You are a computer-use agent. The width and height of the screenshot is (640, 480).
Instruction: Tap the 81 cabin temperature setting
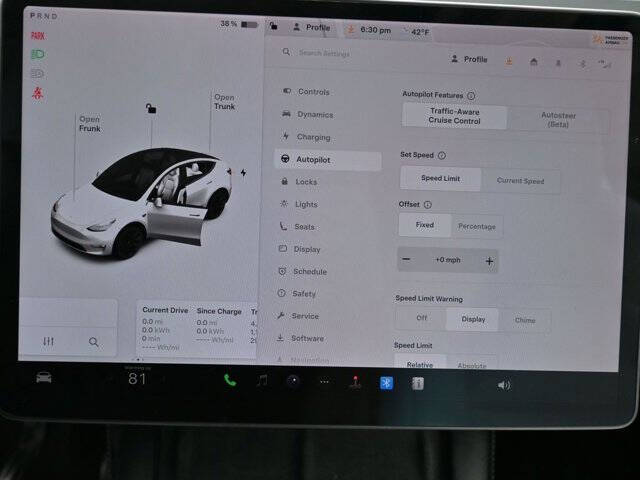click(137, 379)
